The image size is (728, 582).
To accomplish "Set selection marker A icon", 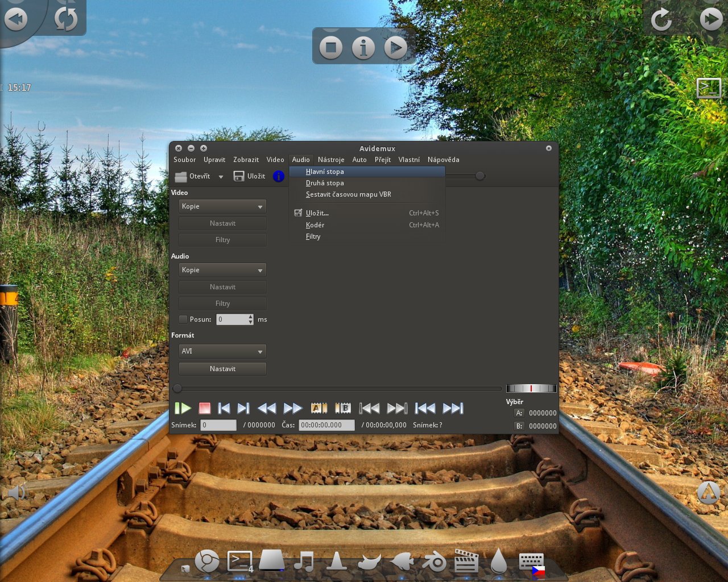I will coord(319,408).
